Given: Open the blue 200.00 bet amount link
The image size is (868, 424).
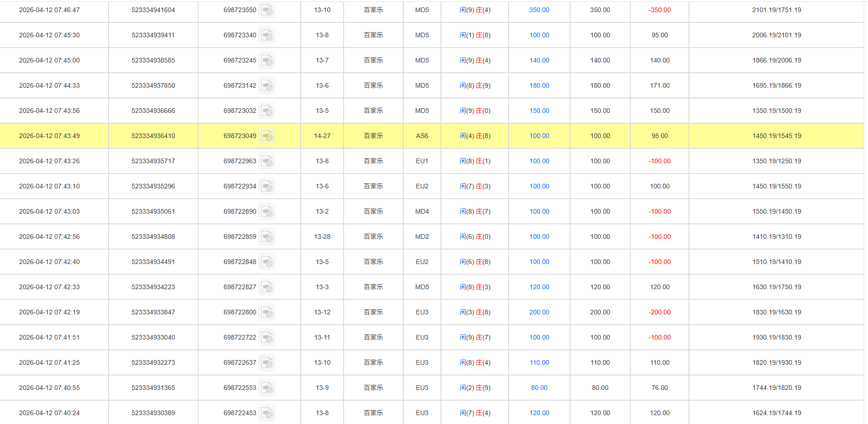Looking at the screenshot, I should pyautogui.click(x=539, y=312).
